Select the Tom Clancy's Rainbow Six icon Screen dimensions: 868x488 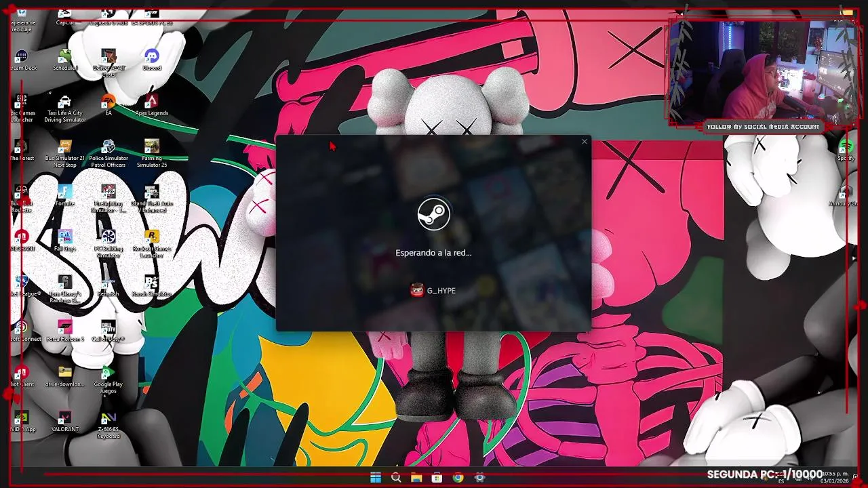(65, 290)
